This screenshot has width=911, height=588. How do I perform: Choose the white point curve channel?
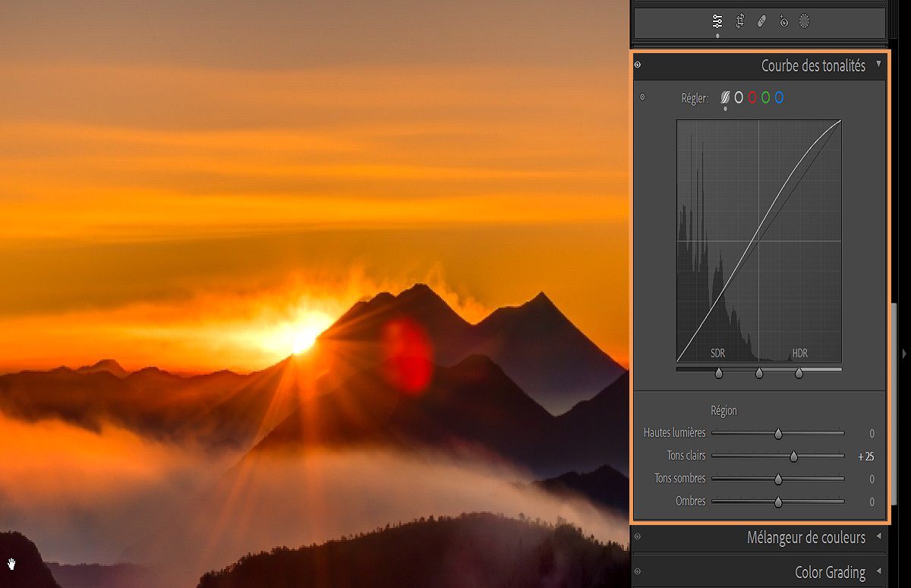[739, 98]
